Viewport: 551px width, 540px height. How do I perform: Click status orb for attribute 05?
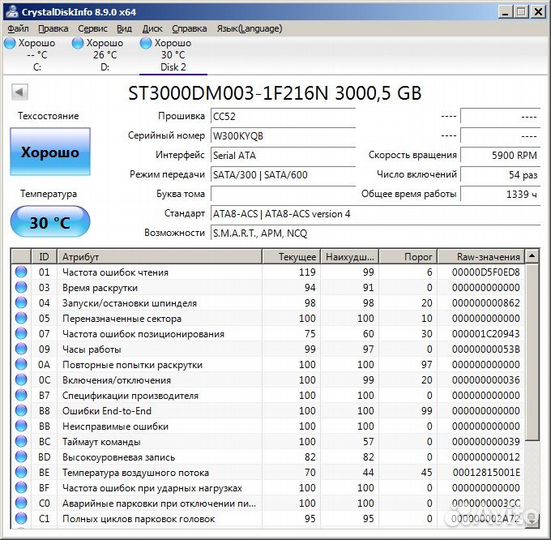pos(21,318)
